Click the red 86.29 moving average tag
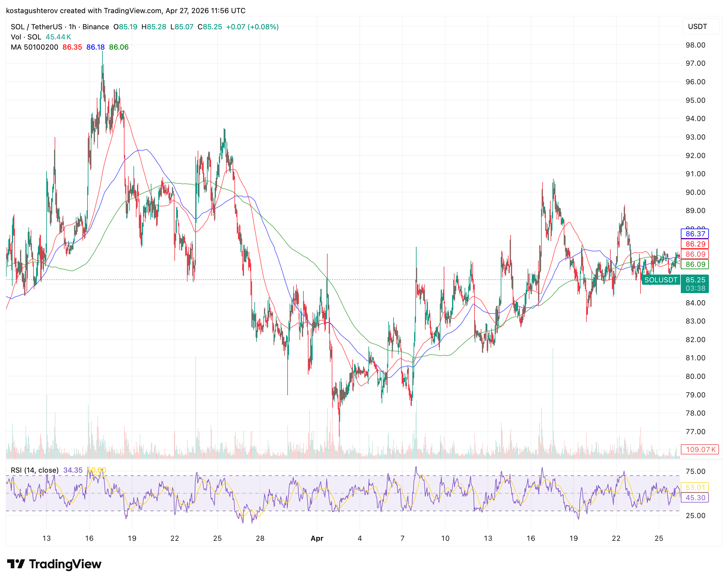This screenshot has height=582, width=728. pos(695,244)
